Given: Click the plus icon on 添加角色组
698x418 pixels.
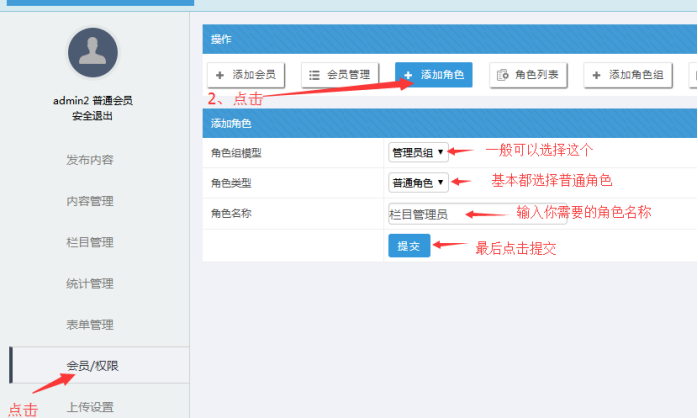Looking at the screenshot, I should [597, 75].
